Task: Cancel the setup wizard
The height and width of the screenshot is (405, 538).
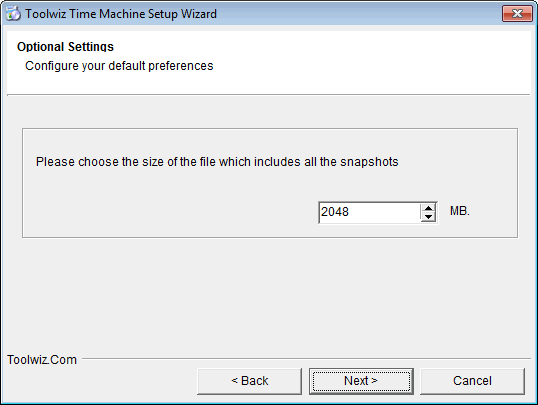Action: pyautogui.click(x=472, y=381)
